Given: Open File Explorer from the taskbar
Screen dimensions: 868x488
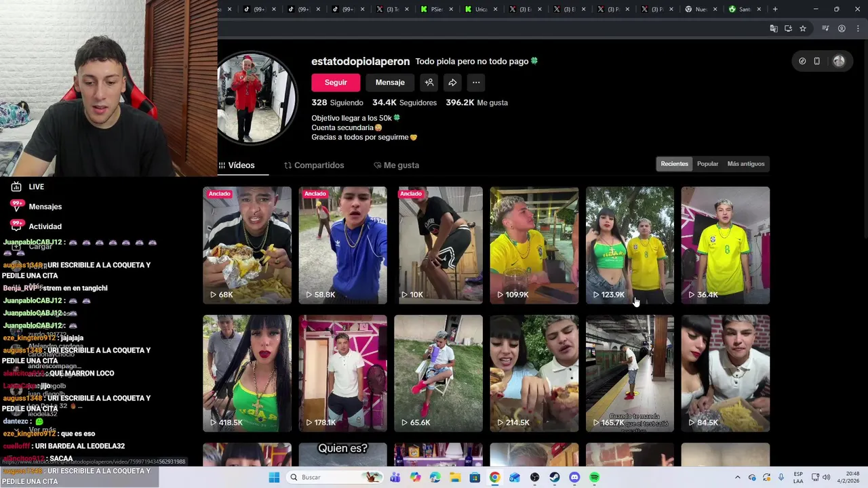Looking at the screenshot, I should 455,477.
